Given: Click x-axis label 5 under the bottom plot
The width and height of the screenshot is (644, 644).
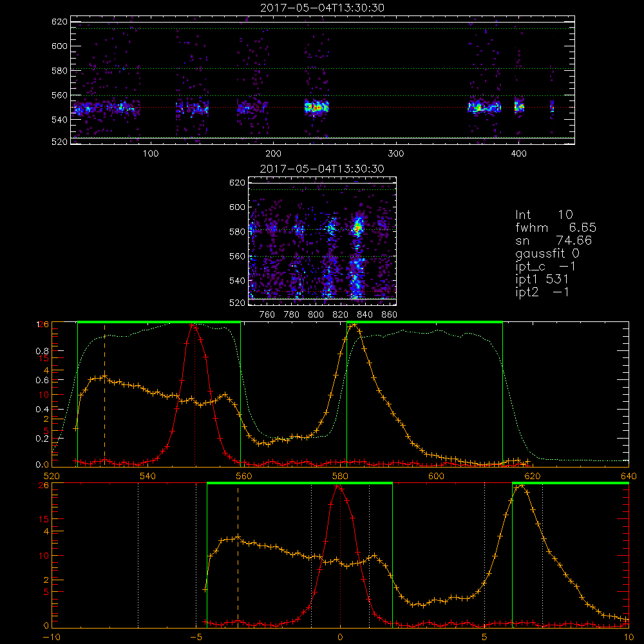Looking at the screenshot, I should click(x=485, y=638).
